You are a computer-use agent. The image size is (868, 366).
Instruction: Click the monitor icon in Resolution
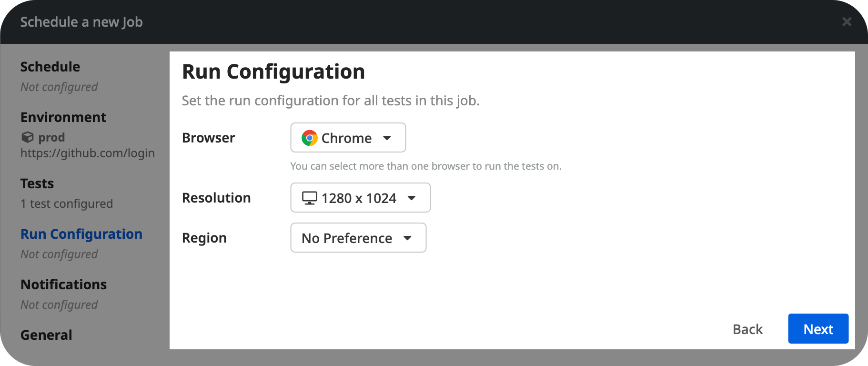[x=310, y=198]
